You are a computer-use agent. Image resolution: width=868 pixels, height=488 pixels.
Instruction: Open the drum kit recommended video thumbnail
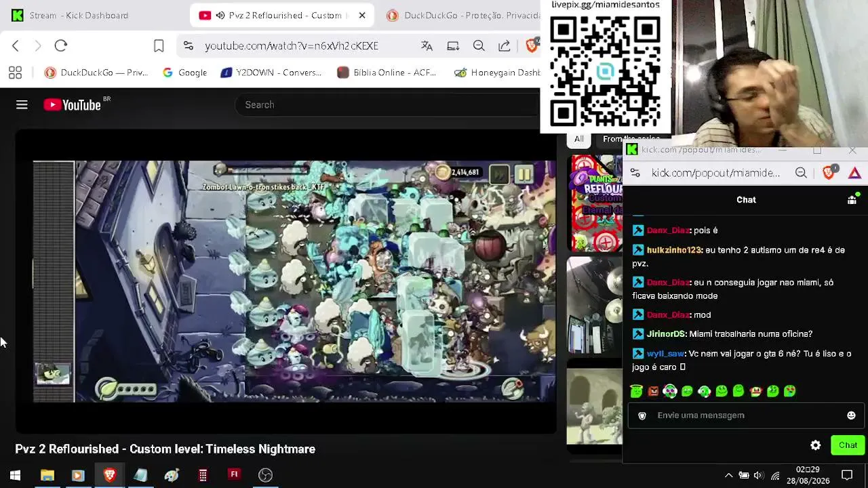[x=595, y=305]
